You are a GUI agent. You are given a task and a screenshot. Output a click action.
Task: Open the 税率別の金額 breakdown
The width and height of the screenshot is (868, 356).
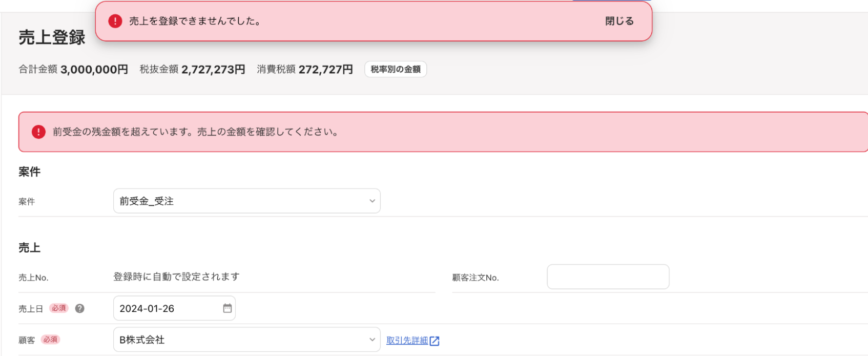(x=396, y=69)
